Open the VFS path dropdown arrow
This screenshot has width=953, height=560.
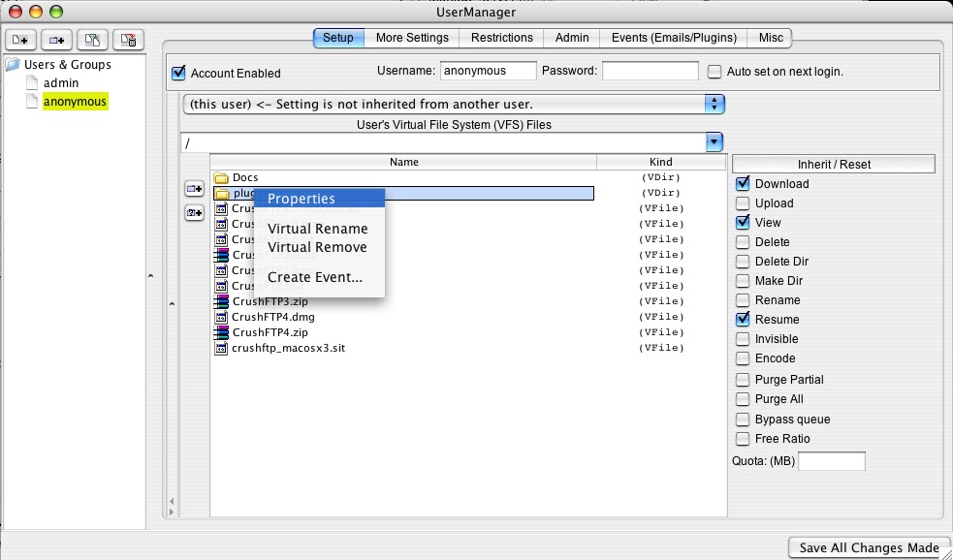coord(715,142)
